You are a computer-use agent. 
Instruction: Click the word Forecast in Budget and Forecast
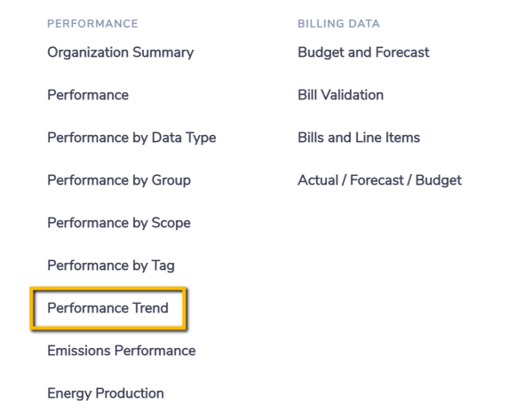click(402, 52)
